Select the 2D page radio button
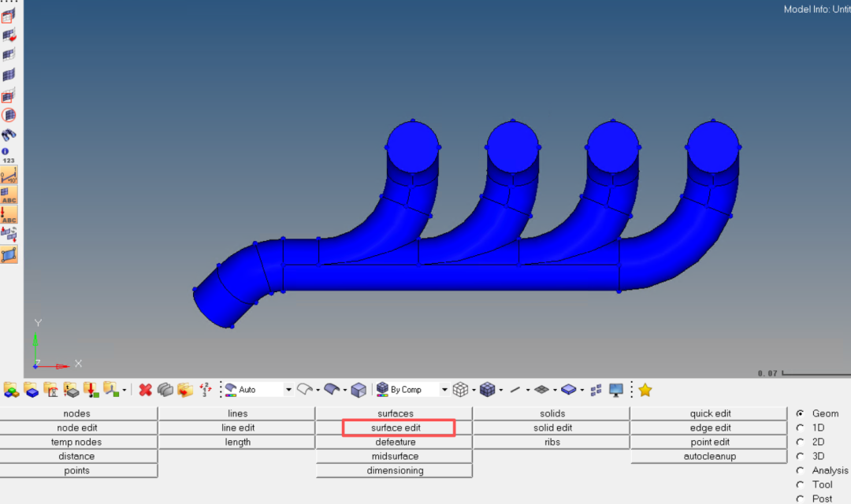Image resolution: width=851 pixels, height=504 pixels. [800, 442]
